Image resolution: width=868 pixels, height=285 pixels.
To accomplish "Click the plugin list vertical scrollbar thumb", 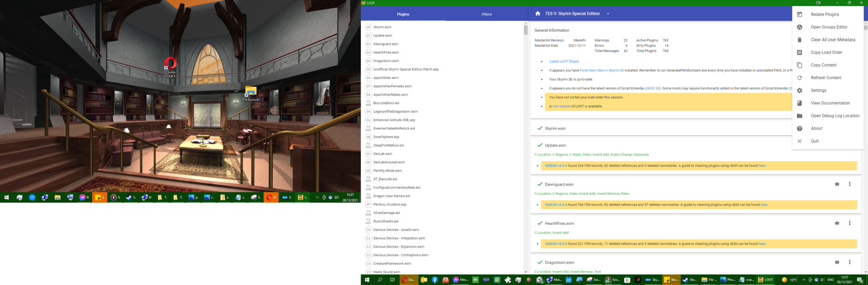I will [526, 30].
